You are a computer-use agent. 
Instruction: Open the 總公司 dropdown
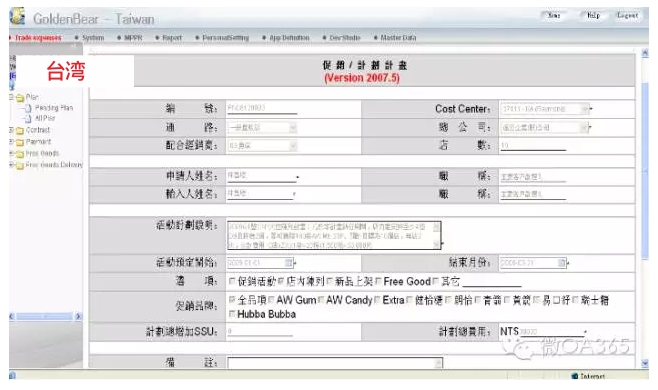point(584,127)
